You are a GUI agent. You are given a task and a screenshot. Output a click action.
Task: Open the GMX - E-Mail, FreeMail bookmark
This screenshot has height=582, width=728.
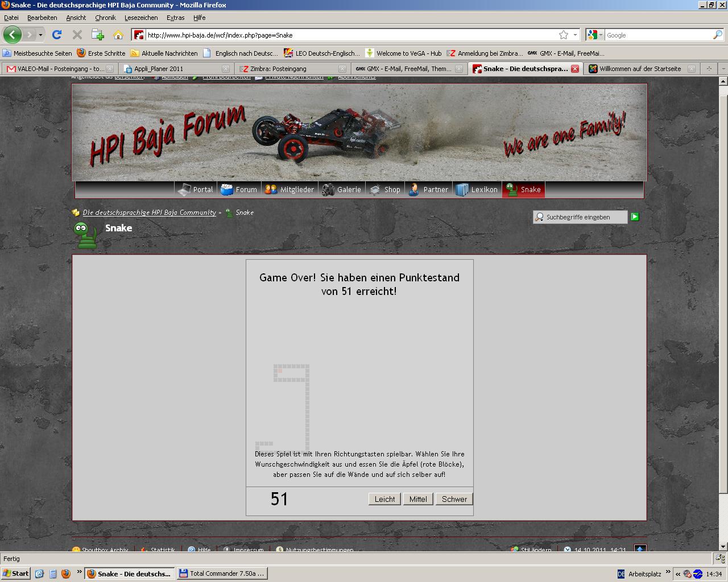pyautogui.click(x=566, y=53)
